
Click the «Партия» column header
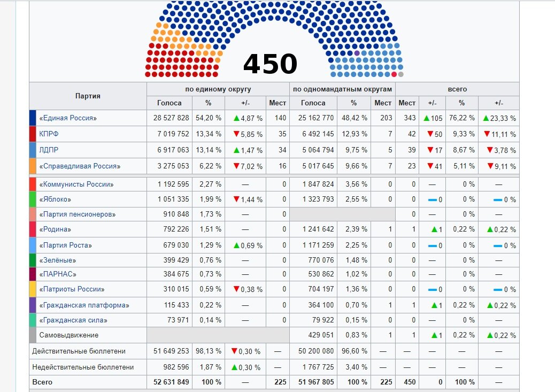[88, 96]
